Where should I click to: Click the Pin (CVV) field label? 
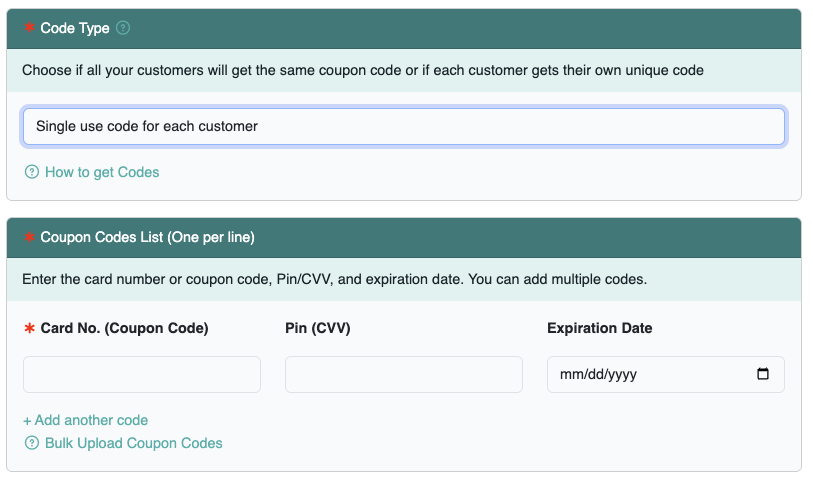pyautogui.click(x=317, y=328)
